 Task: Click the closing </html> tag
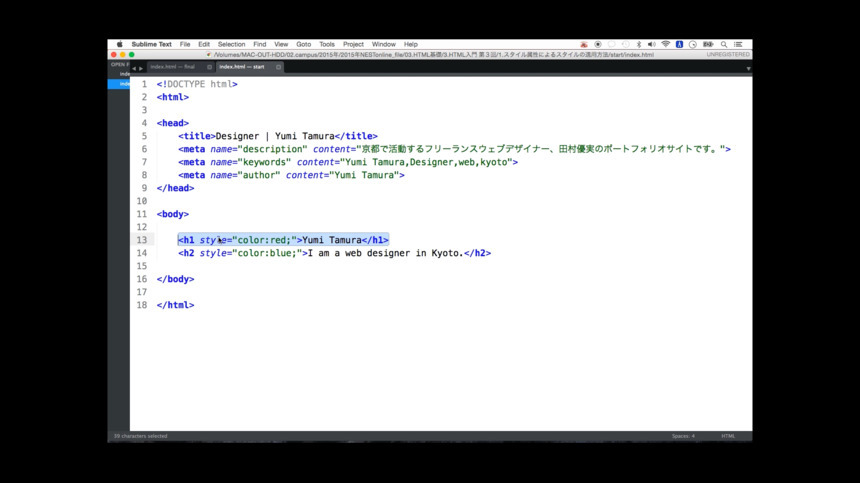tap(176, 305)
